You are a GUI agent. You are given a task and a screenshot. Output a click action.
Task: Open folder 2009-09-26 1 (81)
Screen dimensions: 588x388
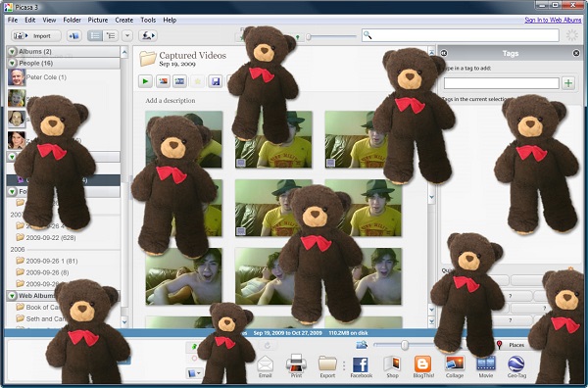(x=52, y=261)
